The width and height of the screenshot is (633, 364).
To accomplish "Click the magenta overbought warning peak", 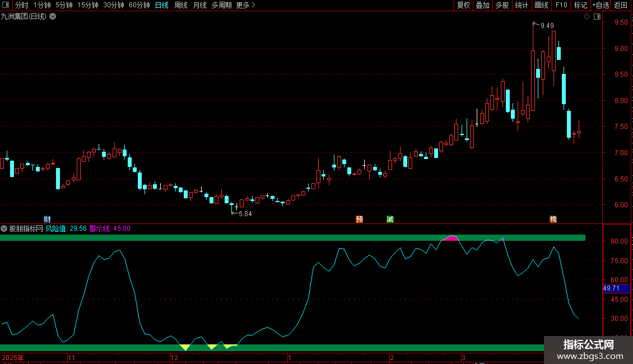I will point(451,238).
